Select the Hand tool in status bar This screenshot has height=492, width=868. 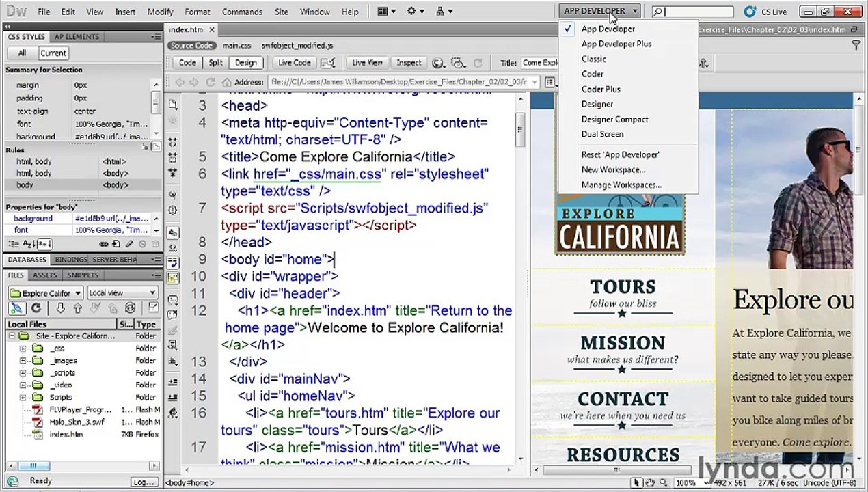tap(650, 483)
